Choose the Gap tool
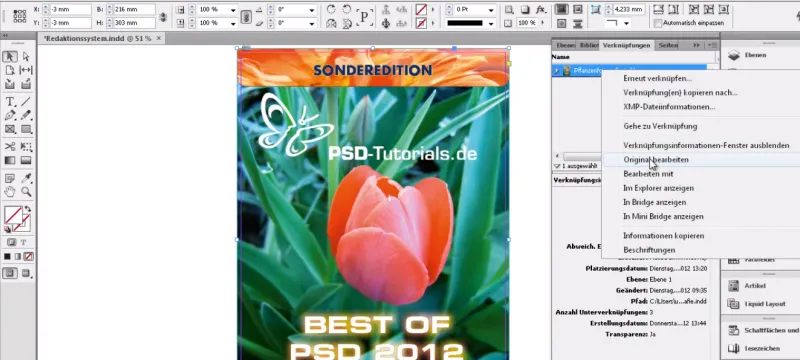 tap(26, 70)
